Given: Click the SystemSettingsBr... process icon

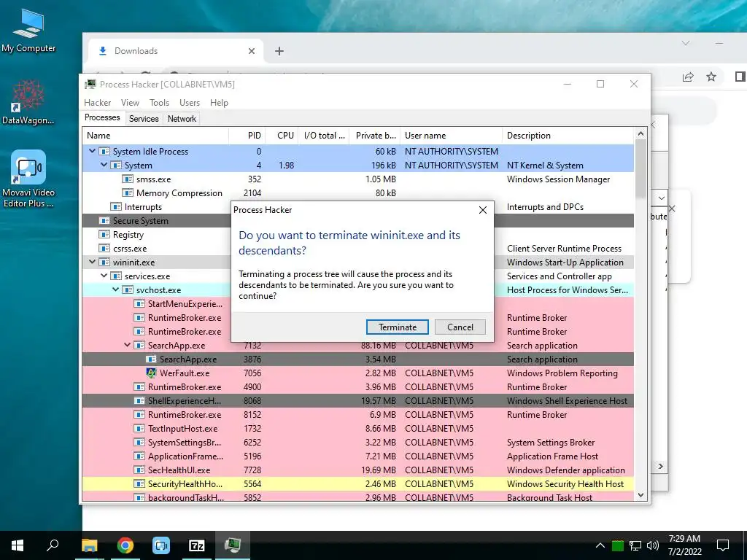Looking at the screenshot, I should coord(139,443).
